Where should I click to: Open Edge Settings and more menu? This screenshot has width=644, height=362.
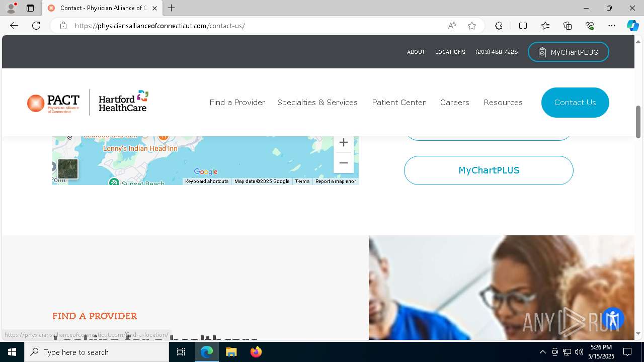pos(612,26)
